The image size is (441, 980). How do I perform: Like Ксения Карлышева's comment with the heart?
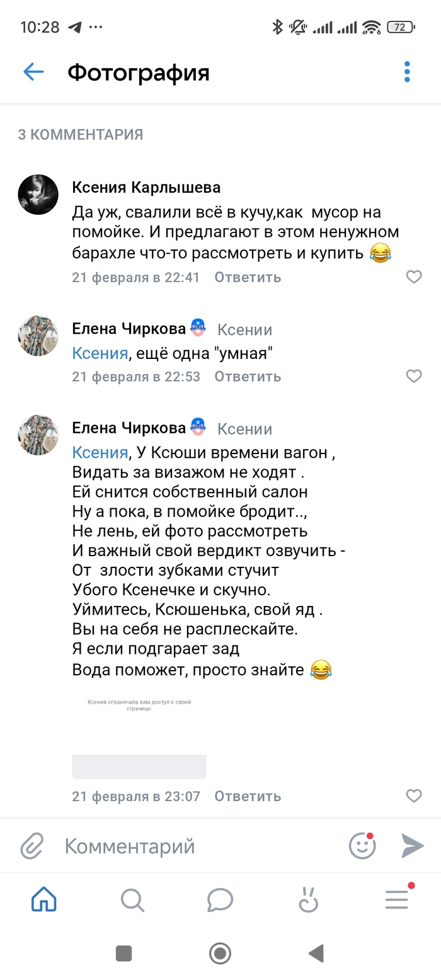click(414, 277)
